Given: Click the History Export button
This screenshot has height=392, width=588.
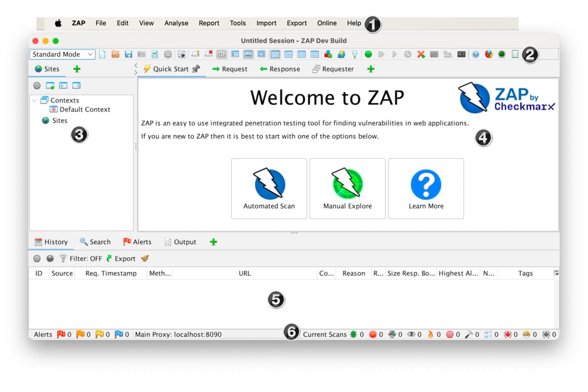Looking at the screenshot, I should point(121,259).
